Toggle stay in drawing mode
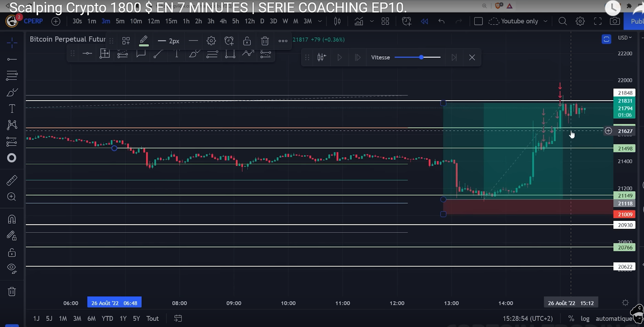The width and height of the screenshot is (644, 327). (12, 236)
